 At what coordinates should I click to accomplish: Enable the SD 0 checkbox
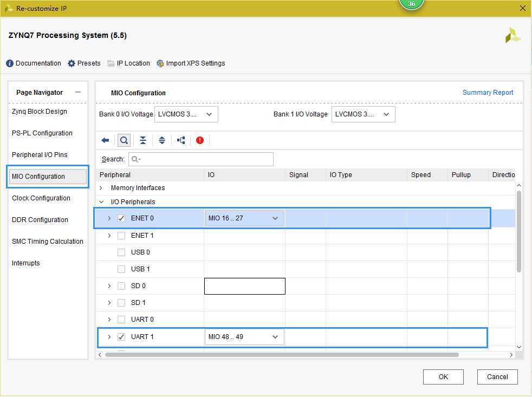[121, 286]
